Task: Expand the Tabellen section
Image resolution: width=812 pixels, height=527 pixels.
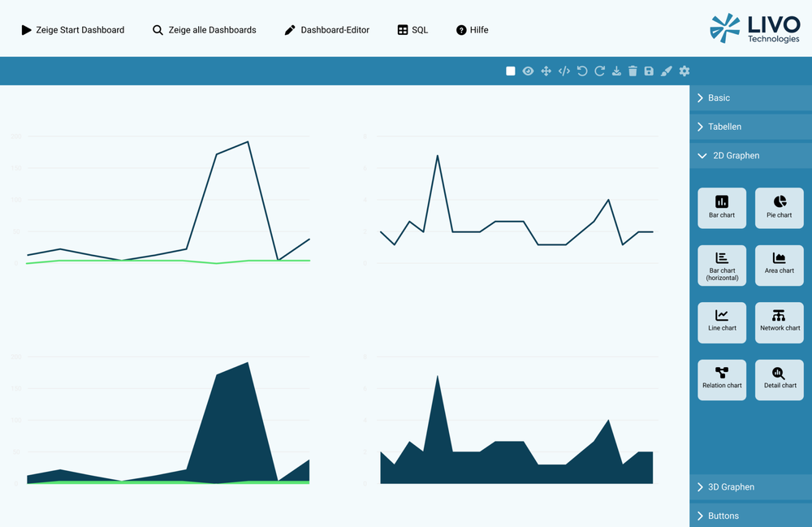Action: point(751,127)
